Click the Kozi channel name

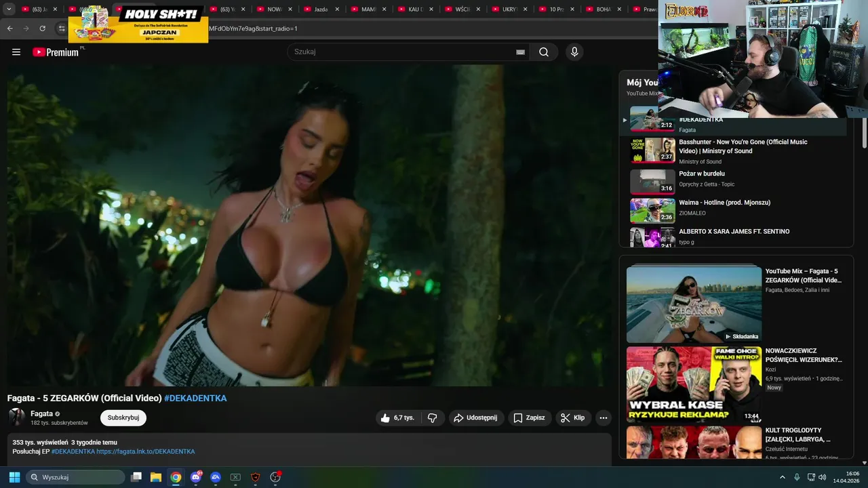[x=770, y=369]
